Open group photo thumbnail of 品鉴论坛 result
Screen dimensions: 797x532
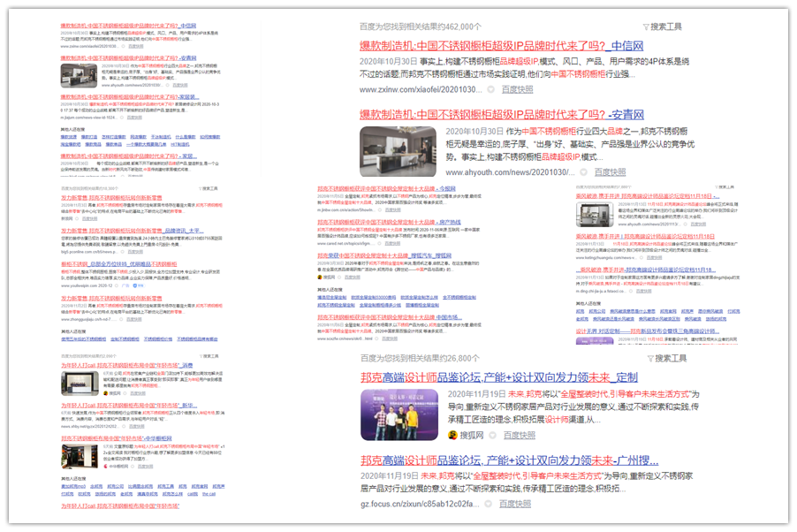[399, 414]
